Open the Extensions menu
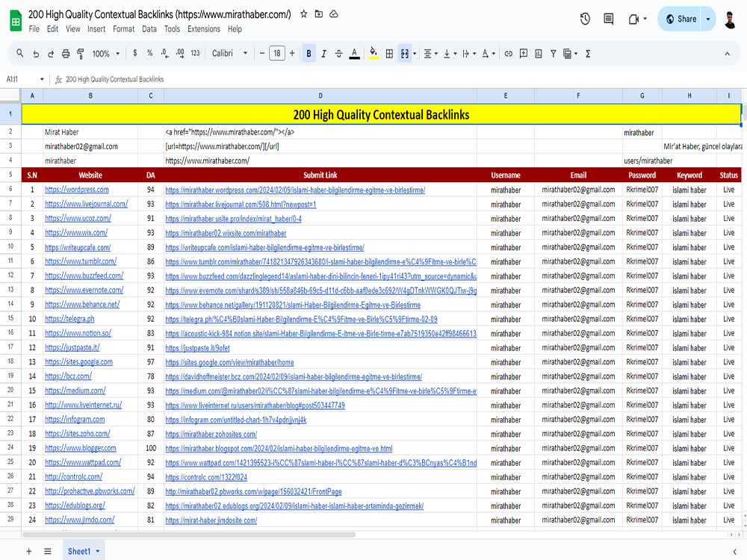The width and height of the screenshot is (747, 560). pyautogui.click(x=204, y=29)
